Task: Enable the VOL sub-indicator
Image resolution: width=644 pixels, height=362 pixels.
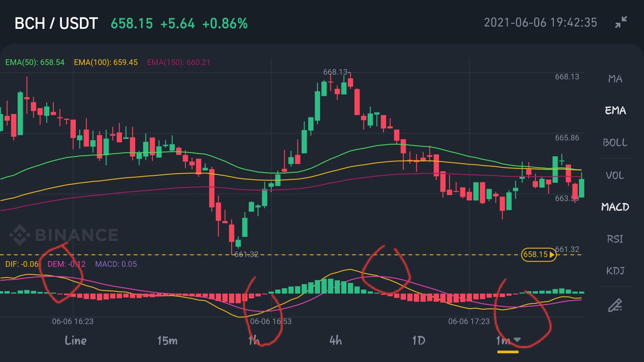Action: (615, 175)
